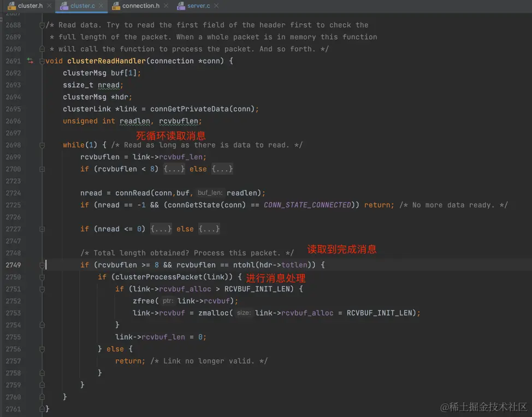
Task: Click the readlen variable on line 2696
Action: tap(135, 121)
